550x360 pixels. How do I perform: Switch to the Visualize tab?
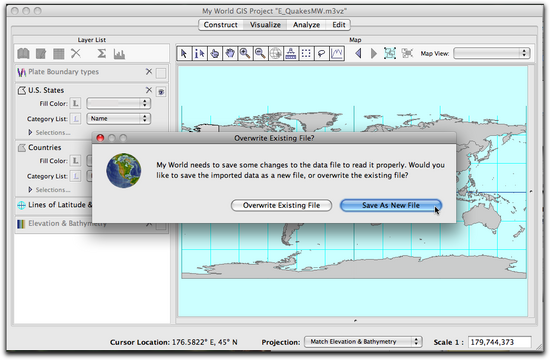click(265, 25)
